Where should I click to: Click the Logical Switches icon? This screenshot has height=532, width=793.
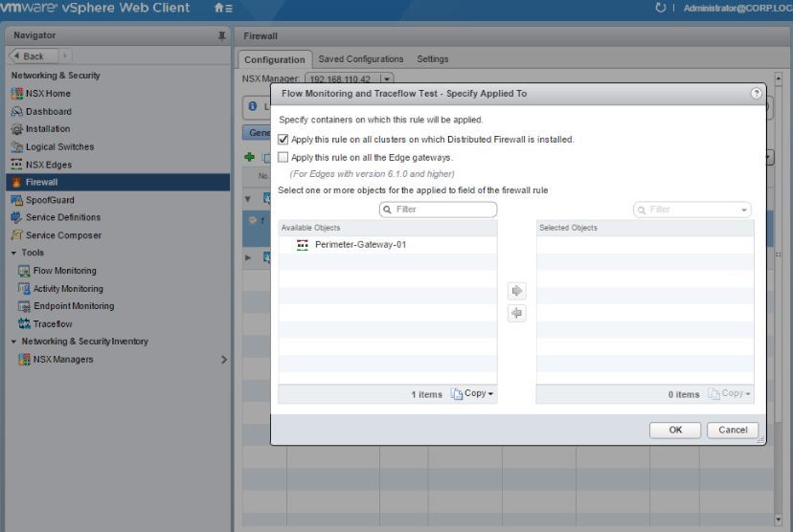tap(17, 147)
